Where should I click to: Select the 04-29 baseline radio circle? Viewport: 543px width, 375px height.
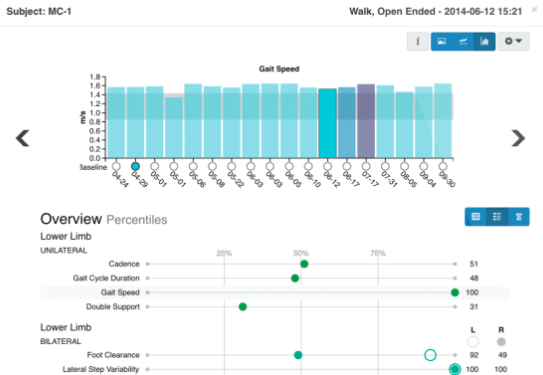[x=135, y=166]
